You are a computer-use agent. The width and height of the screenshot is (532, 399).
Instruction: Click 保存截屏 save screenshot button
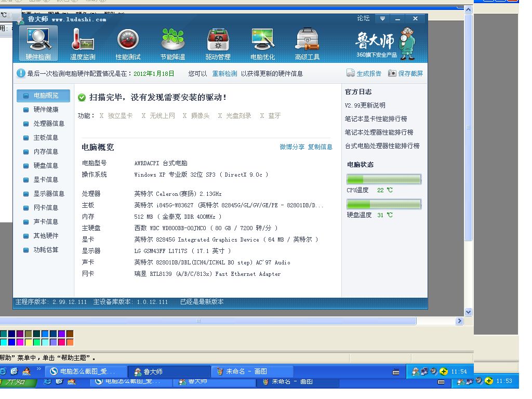tap(405, 74)
